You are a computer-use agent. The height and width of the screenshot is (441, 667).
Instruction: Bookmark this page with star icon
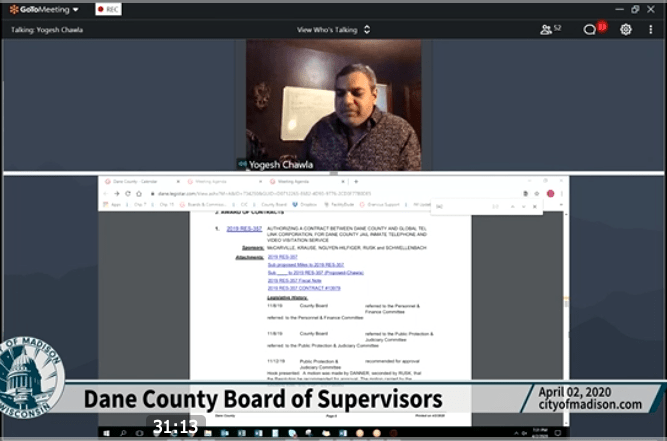click(x=537, y=193)
